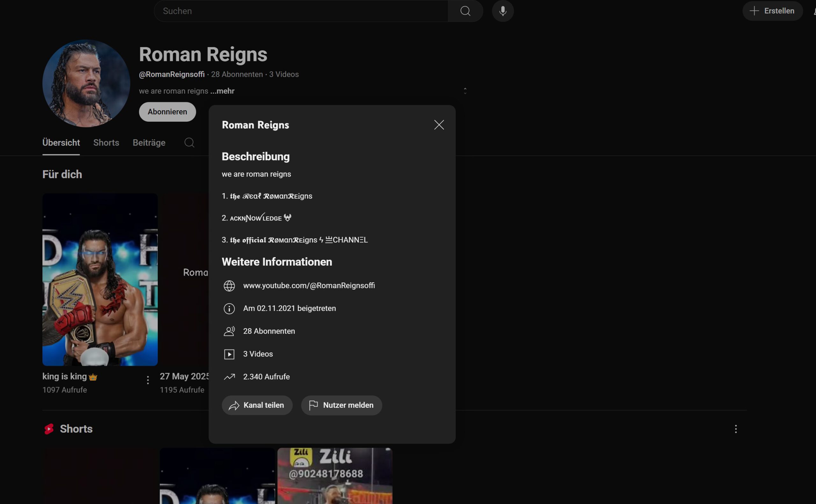Switch to the Shorts tab
Viewport: 816px width, 504px height.
point(106,143)
